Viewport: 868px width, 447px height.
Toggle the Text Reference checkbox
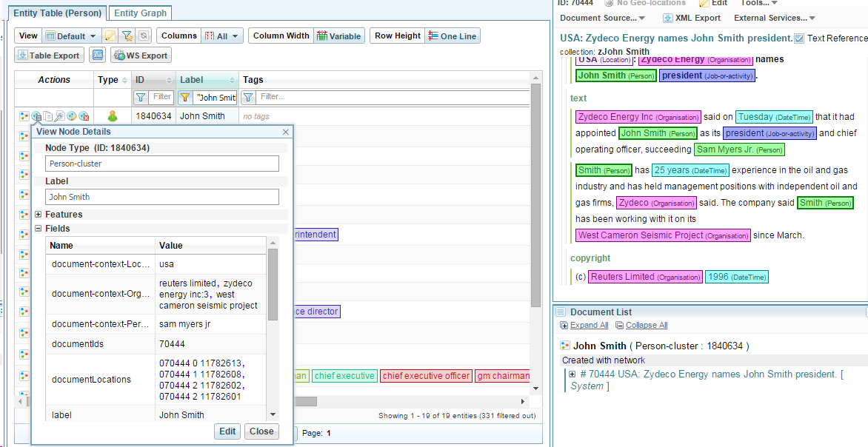(x=799, y=38)
